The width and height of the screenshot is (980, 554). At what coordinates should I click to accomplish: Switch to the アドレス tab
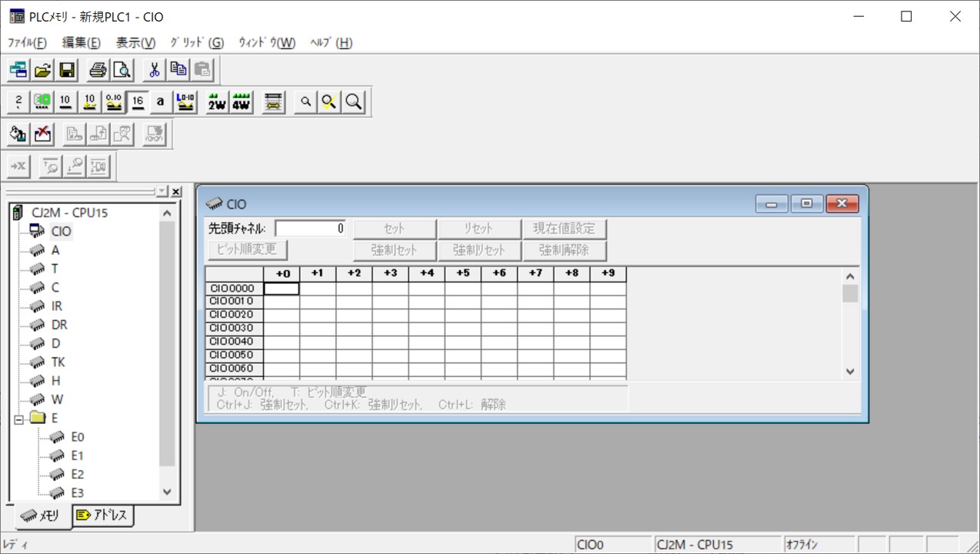coord(103,516)
